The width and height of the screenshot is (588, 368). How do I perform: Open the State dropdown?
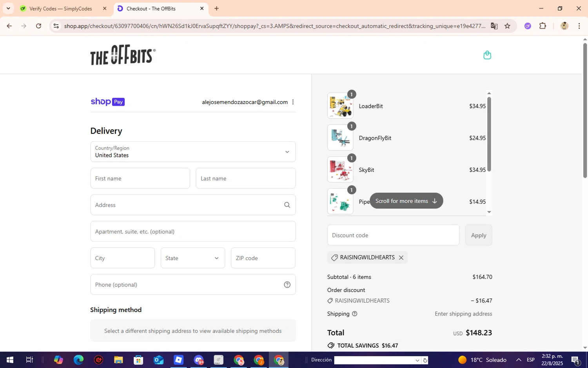click(193, 258)
